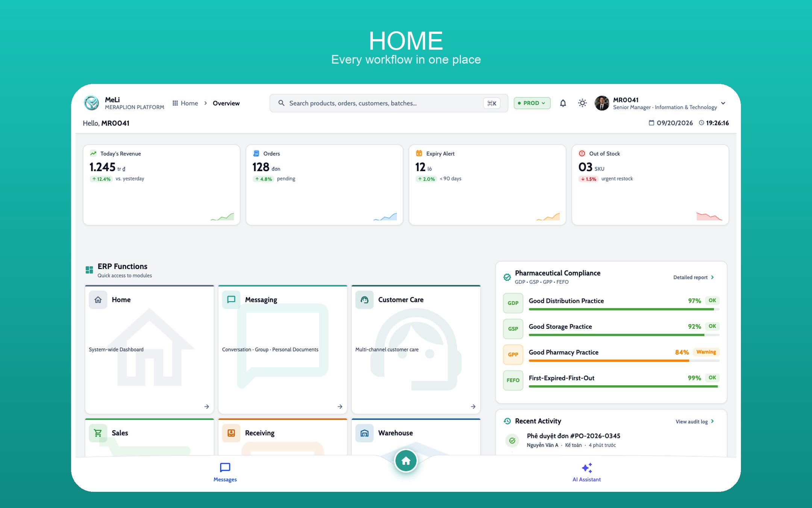Click the ERP Functions grid icon
812x508 pixels.
tap(89, 270)
